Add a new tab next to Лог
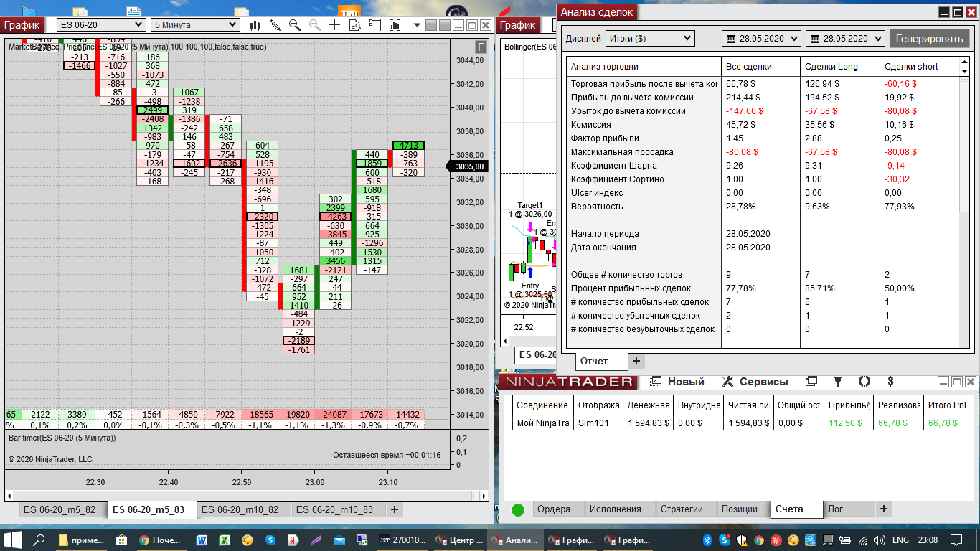The image size is (980, 551). coord(883,509)
